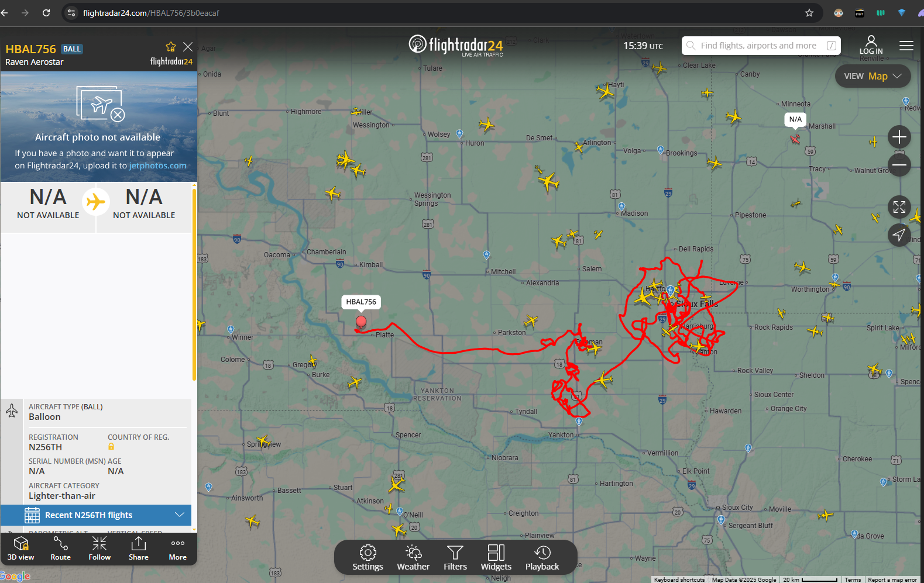Toggle fullscreen map mode

[899, 207]
